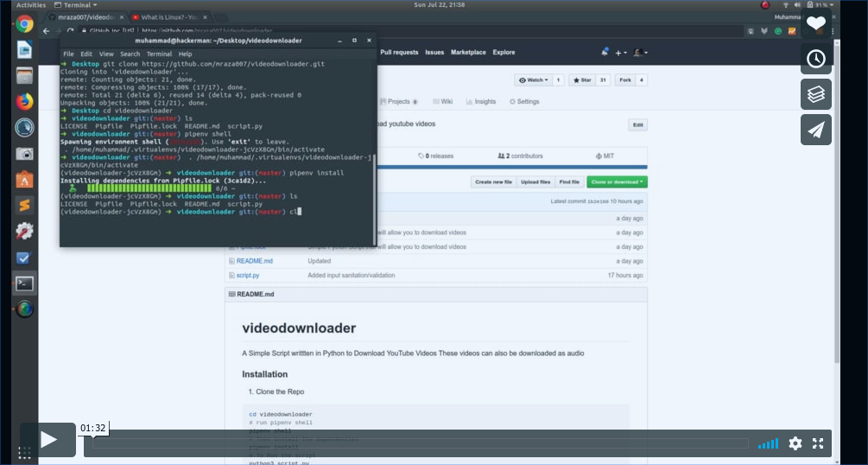This screenshot has height=465, width=868.
Task: Click the terminal window scrollbar
Action: [375, 200]
